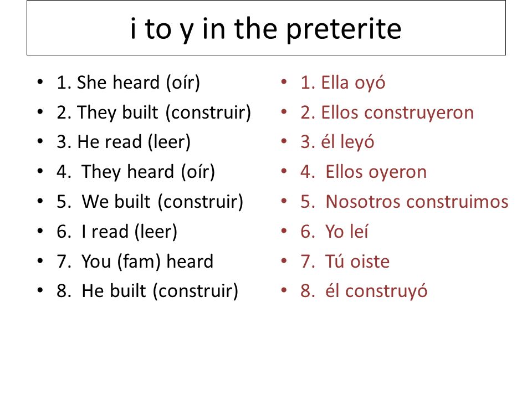532x399 pixels.
Task: Click the text '1. She heard (oír)'
Action: pyautogui.click(x=128, y=83)
